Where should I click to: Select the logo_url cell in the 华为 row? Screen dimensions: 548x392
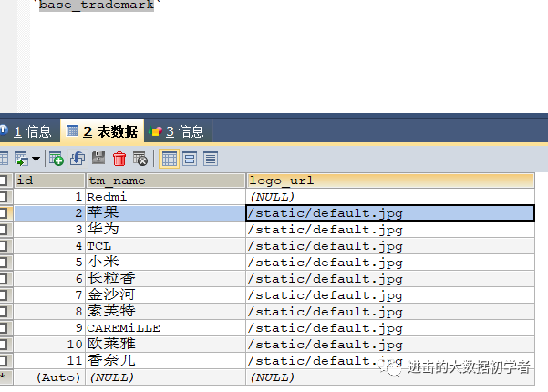tap(390, 230)
